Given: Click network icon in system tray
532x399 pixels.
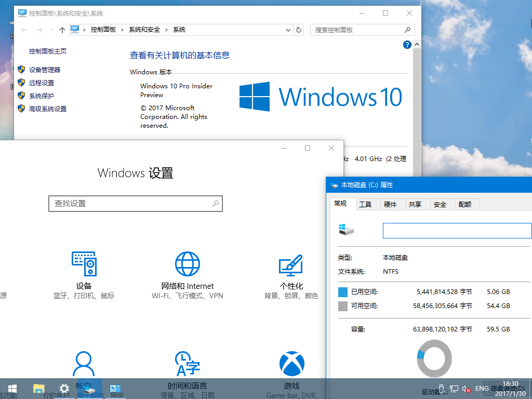Looking at the screenshot, I should [454, 389].
